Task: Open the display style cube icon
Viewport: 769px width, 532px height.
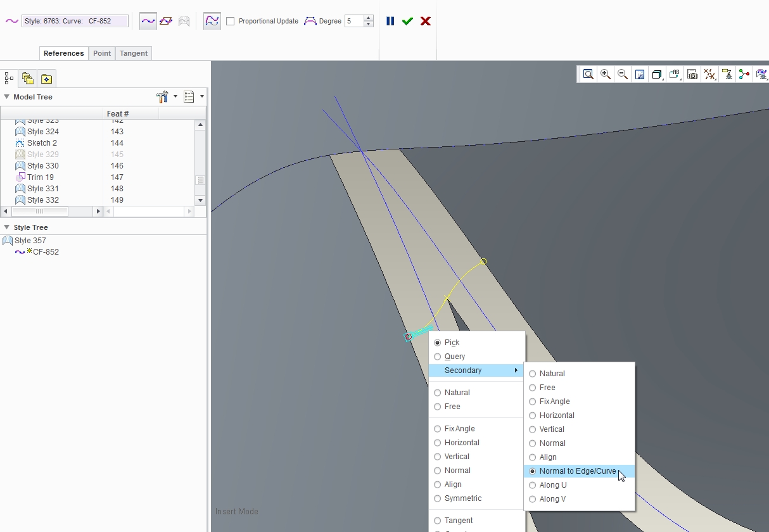Action: point(657,74)
